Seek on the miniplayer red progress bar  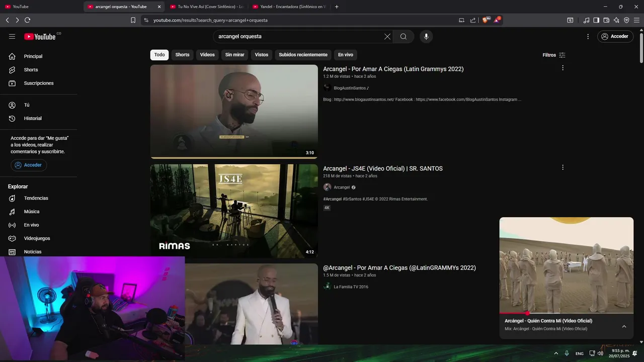(567, 313)
